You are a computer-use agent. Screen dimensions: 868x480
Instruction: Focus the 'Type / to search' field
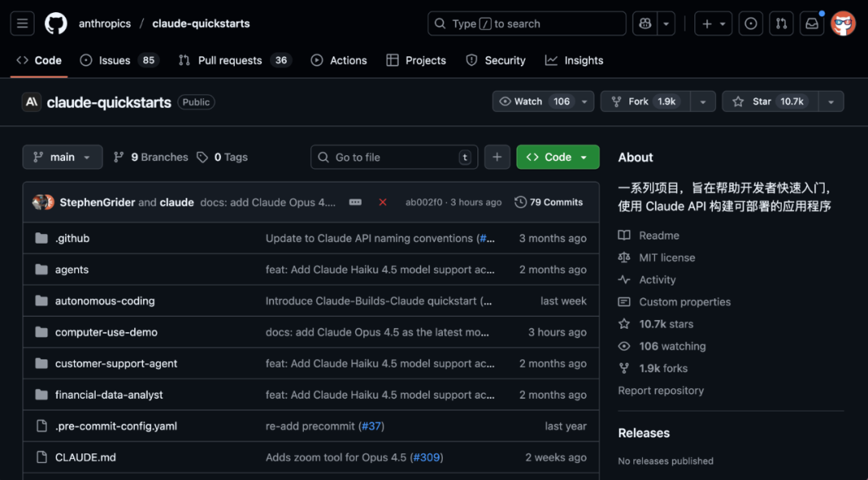click(526, 23)
